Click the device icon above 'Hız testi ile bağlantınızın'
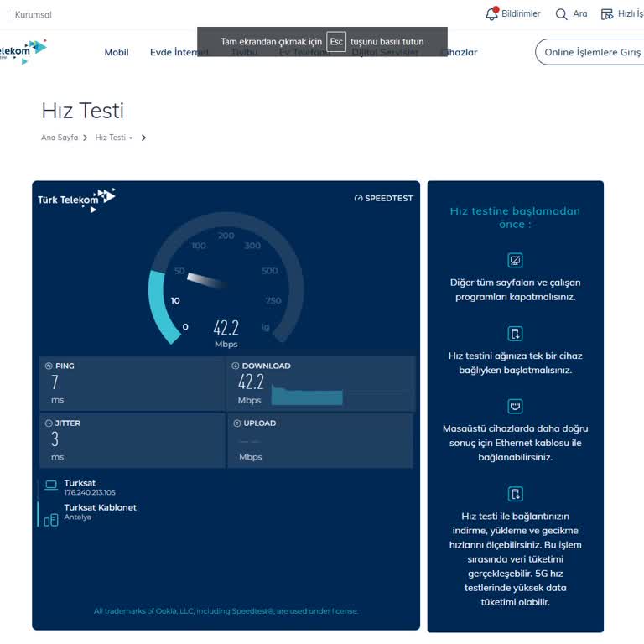 515,494
